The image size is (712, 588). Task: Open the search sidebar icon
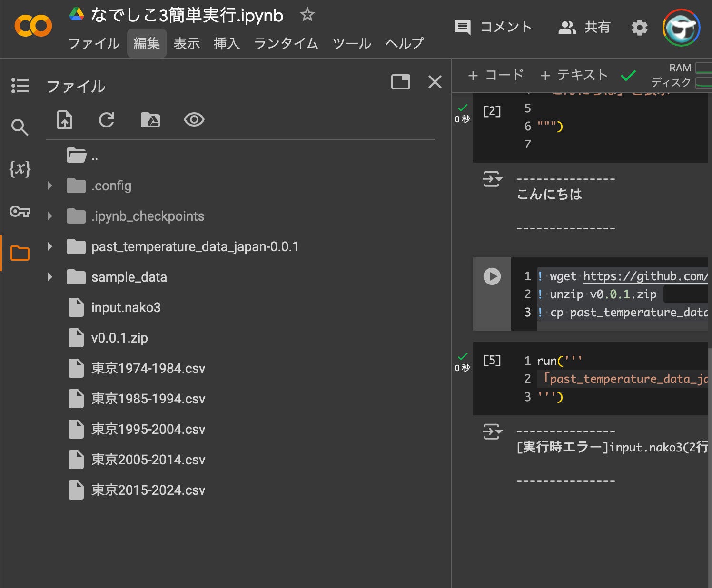pyautogui.click(x=20, y=127)
